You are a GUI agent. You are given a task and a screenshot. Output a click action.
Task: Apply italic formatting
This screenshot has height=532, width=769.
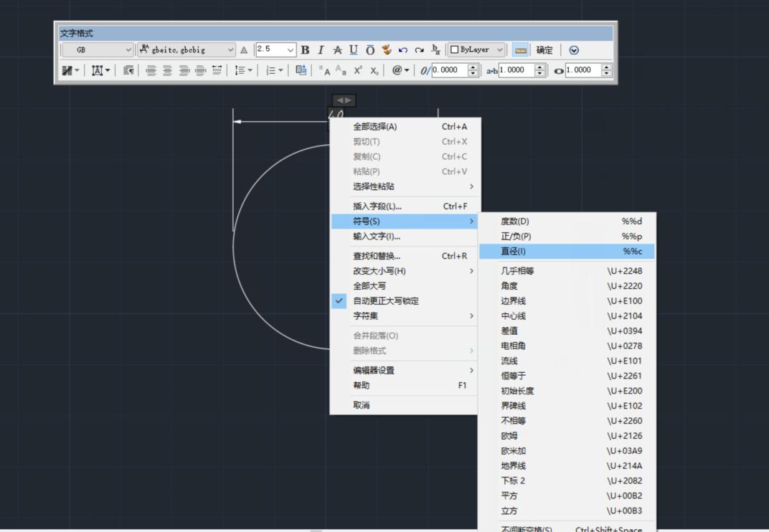pyautogui.click(x=321, y=49)
